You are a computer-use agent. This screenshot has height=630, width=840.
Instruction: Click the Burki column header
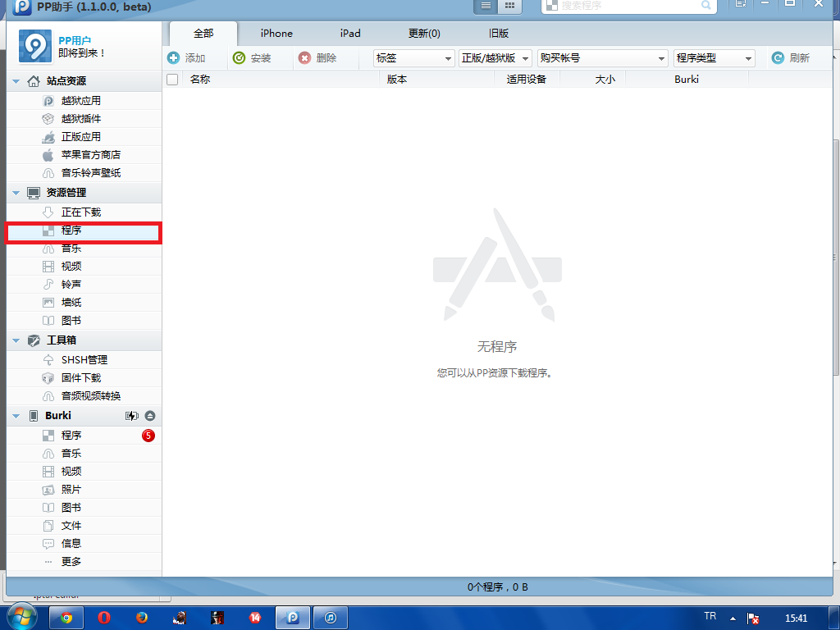click(687, 80)
